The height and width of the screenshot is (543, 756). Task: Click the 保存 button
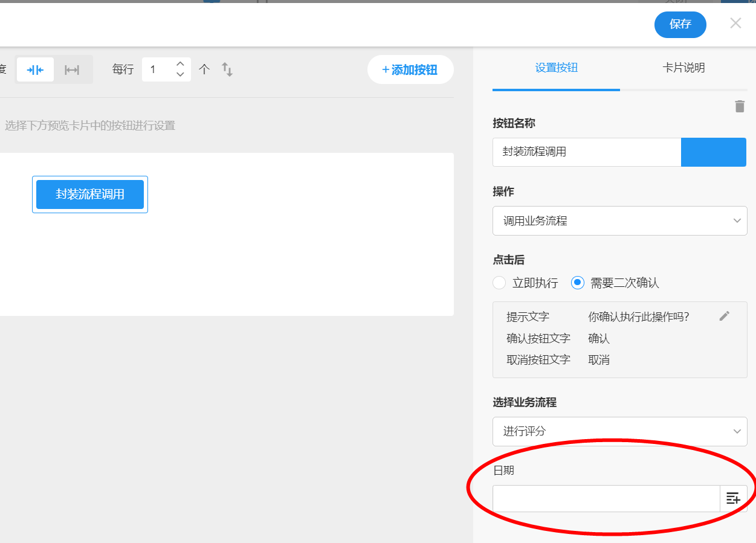click(x=680, y=24)
